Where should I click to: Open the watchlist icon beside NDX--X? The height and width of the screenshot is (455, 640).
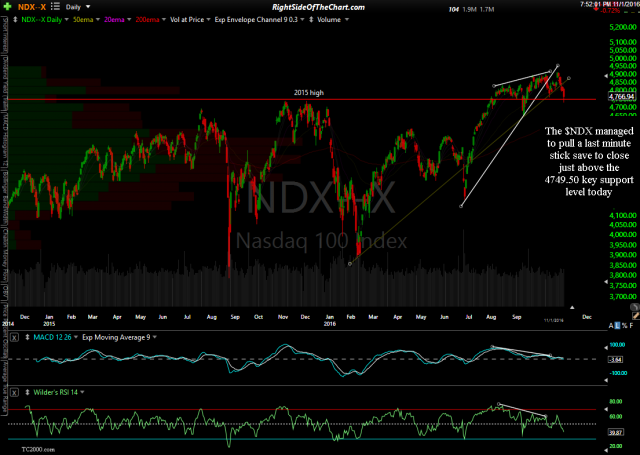[x=56, y=7]
